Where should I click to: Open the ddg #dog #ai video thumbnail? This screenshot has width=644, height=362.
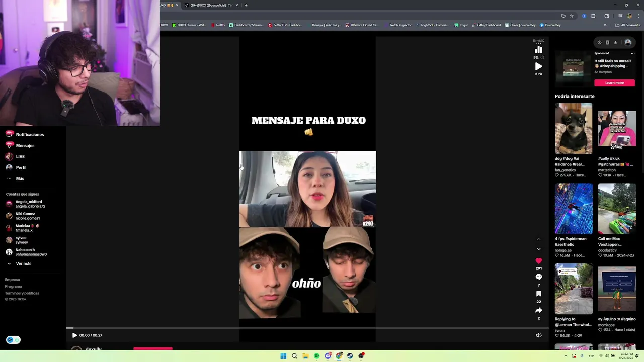coord(574,129)
